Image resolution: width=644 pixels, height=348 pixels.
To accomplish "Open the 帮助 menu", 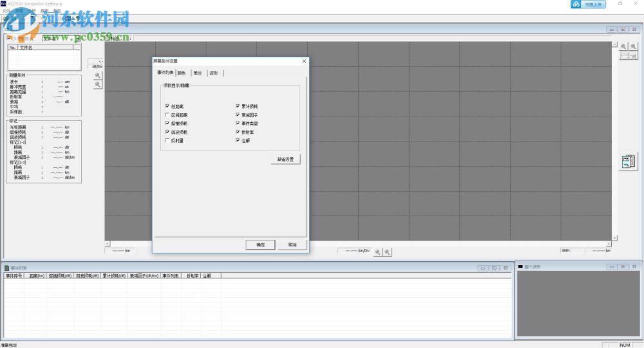I will (x=57, y=11).
